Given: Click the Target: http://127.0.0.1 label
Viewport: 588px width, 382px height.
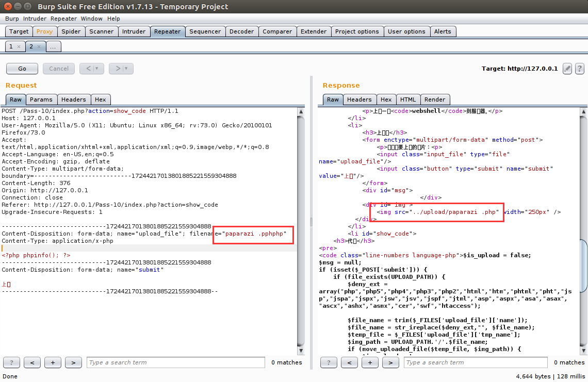Looking at the screenshot, I should tap(519, 69).
